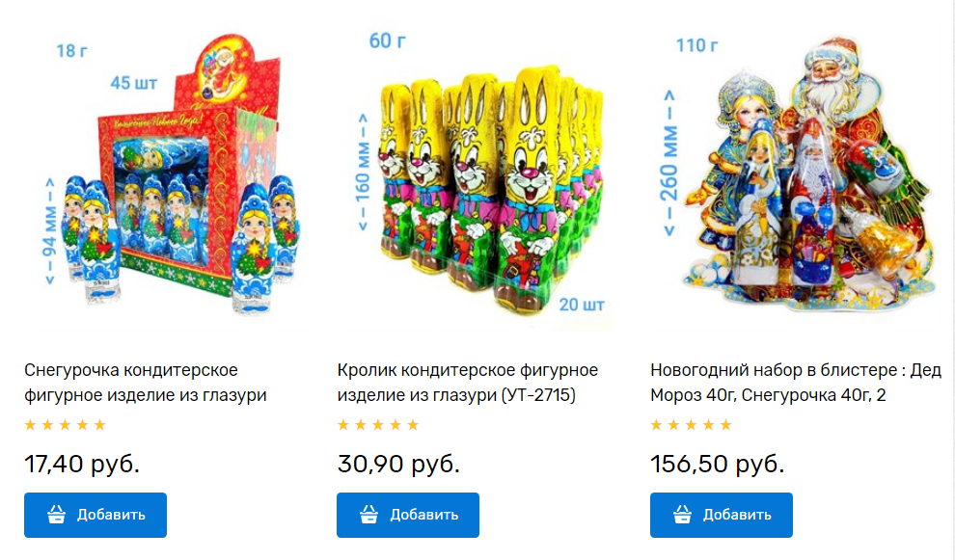Rate Снегурочка product with fifth star
This screenshot has height=560, width=955.
coord(100,425)
